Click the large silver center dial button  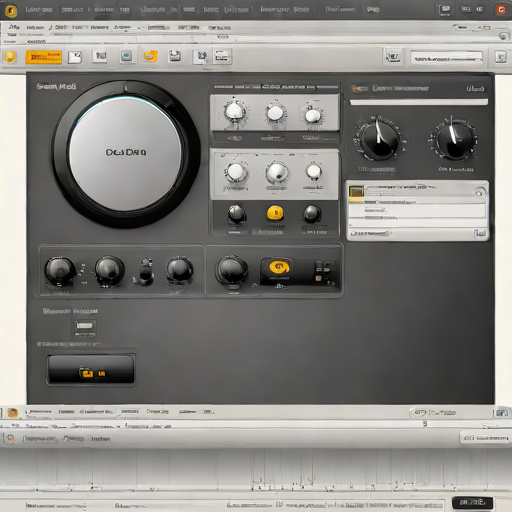pyautogui.click(x=126, y=153)
